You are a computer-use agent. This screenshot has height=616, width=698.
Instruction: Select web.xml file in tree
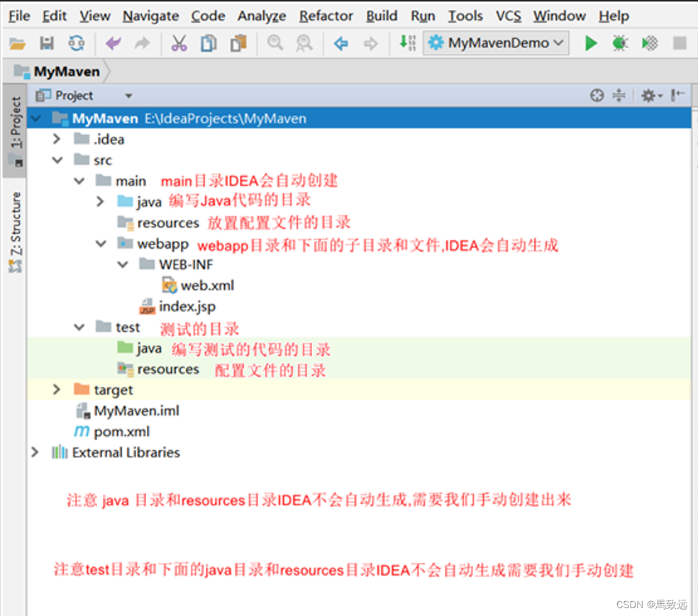click(199, 286)
